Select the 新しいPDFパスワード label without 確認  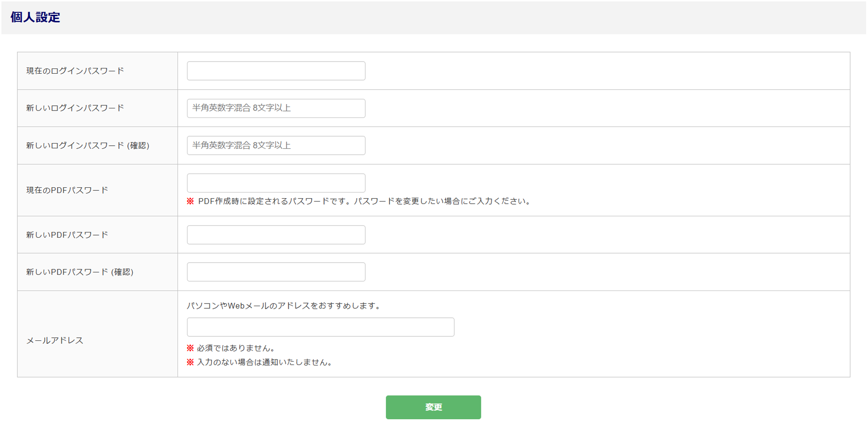click(x=67, y=235)
